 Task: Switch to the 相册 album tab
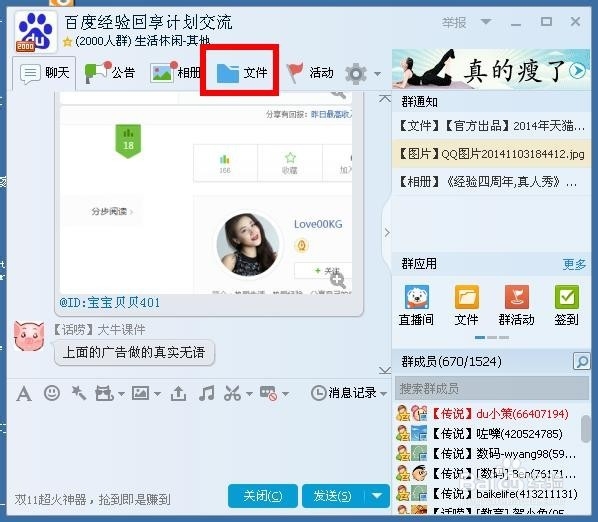176,72
